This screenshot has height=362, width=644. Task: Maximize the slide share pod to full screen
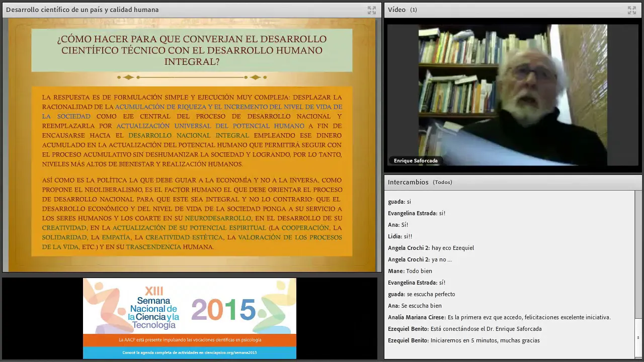coord(372,10)
